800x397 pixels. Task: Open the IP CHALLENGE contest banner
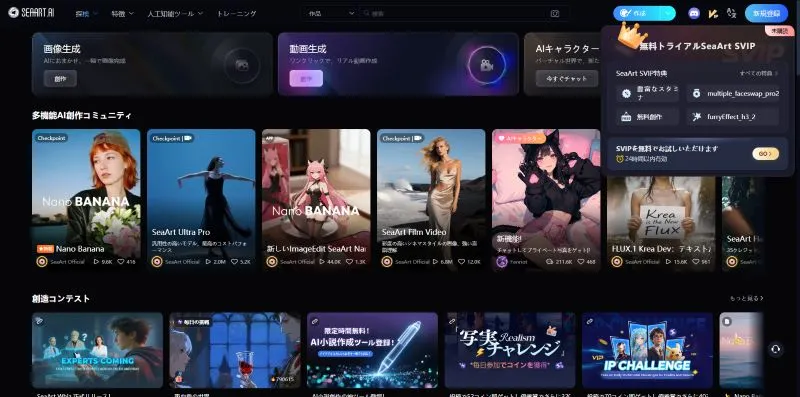[647, 350]
